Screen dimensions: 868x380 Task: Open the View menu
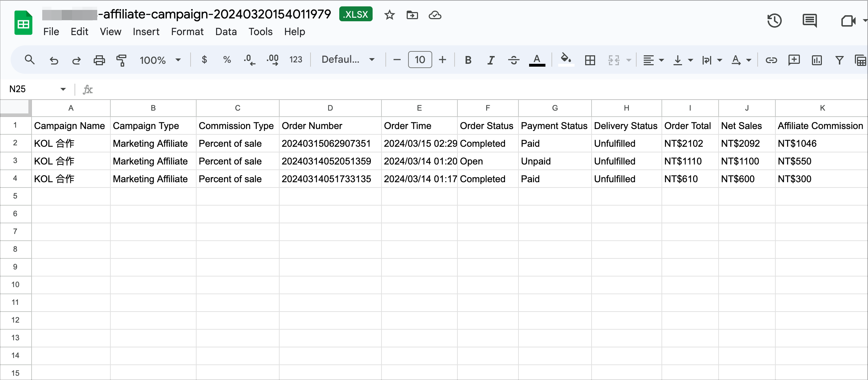(110, 32)
